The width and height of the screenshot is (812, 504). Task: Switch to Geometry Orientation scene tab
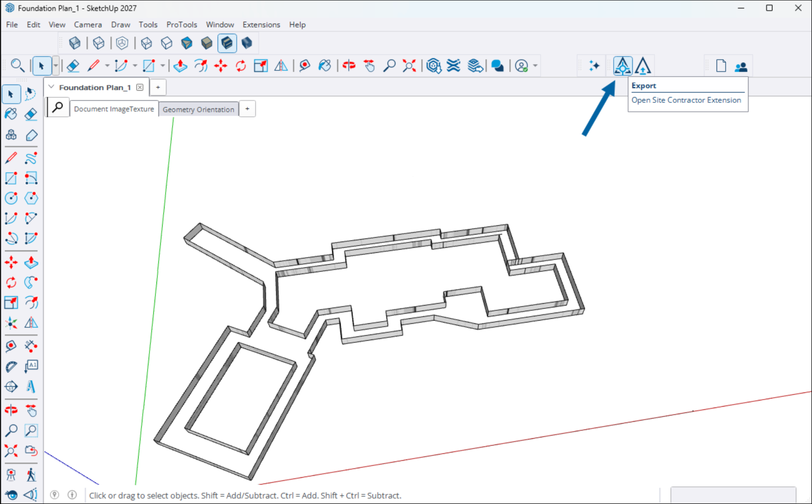[x=198, y=109]
